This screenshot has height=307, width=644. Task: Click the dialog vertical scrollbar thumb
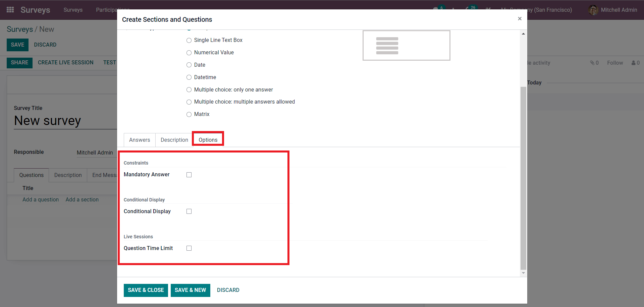click(523, 178)
